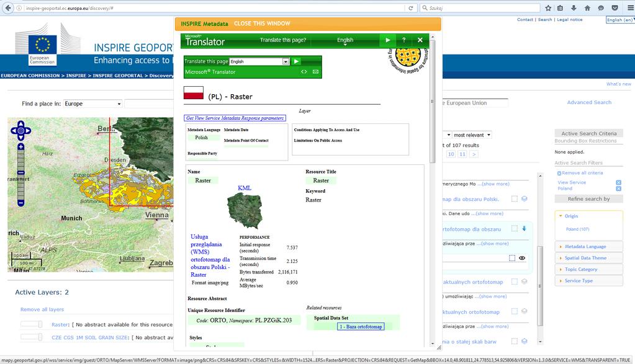This screenshot has width=635, height=364.
Task: Go back with the browser back arrow
Action: [7, 7]
